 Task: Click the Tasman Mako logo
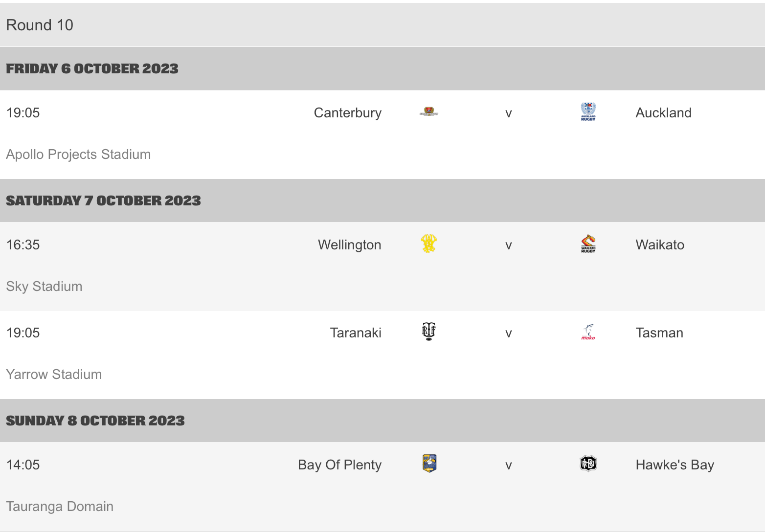click(x=588, y=332)
